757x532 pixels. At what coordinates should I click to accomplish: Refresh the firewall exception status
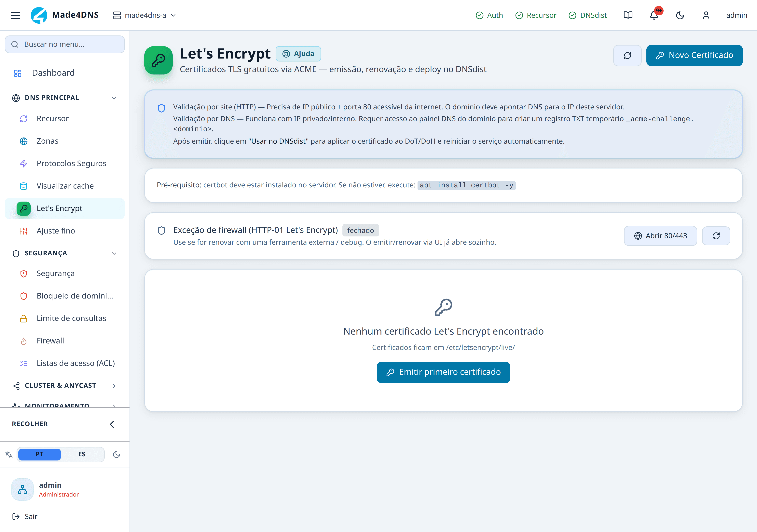pos(716,236)
